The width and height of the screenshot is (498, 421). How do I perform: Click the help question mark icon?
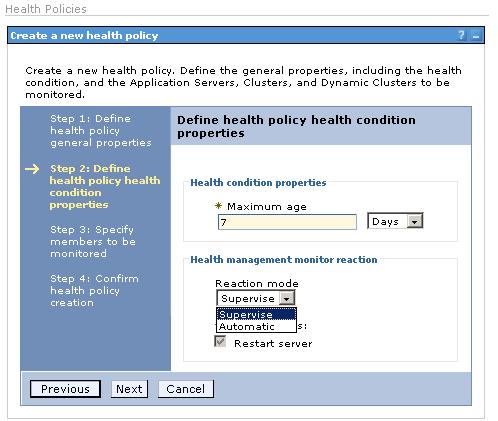coord(461,35)
